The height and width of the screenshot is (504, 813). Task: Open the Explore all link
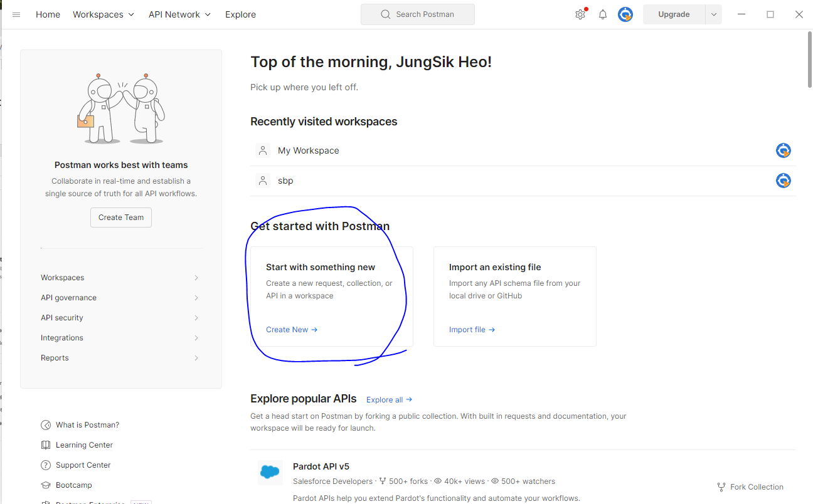pyautogui.click(x=389, y=400)
